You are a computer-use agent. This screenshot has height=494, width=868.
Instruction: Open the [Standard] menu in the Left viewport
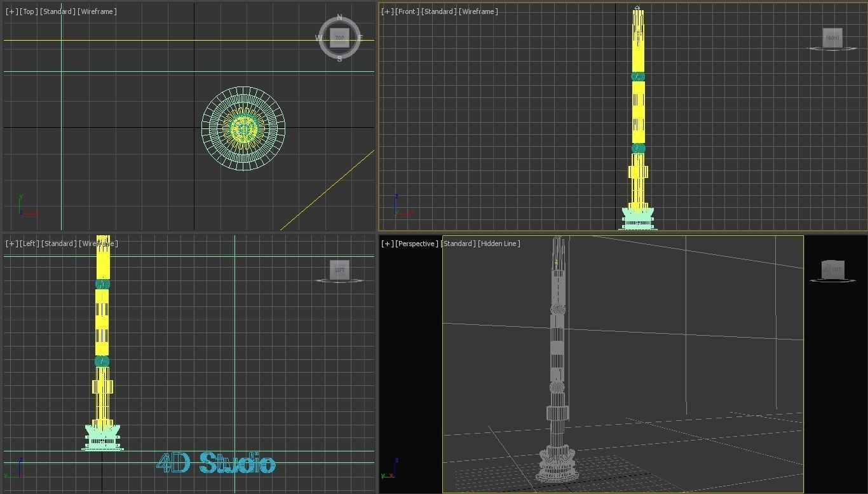click(59, 244)
